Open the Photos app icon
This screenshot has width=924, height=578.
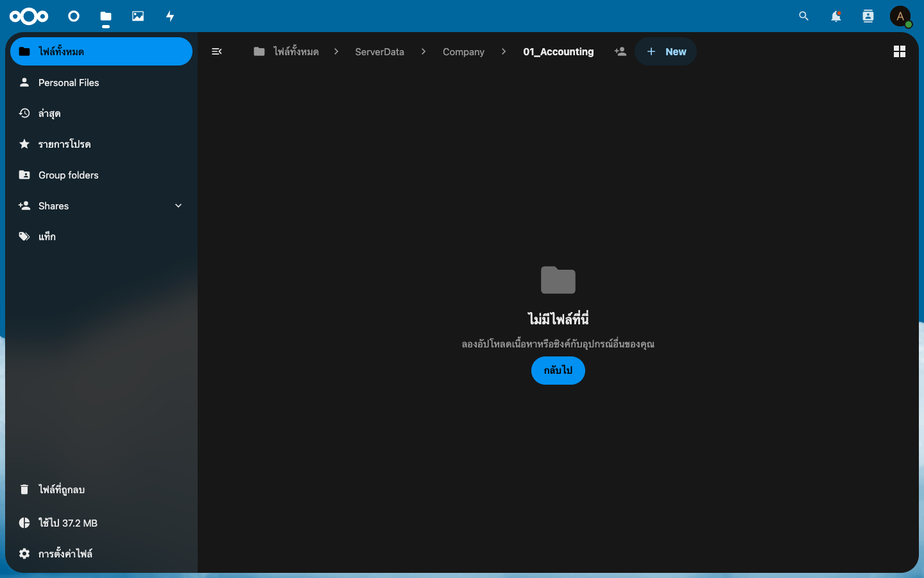(138, 16)
